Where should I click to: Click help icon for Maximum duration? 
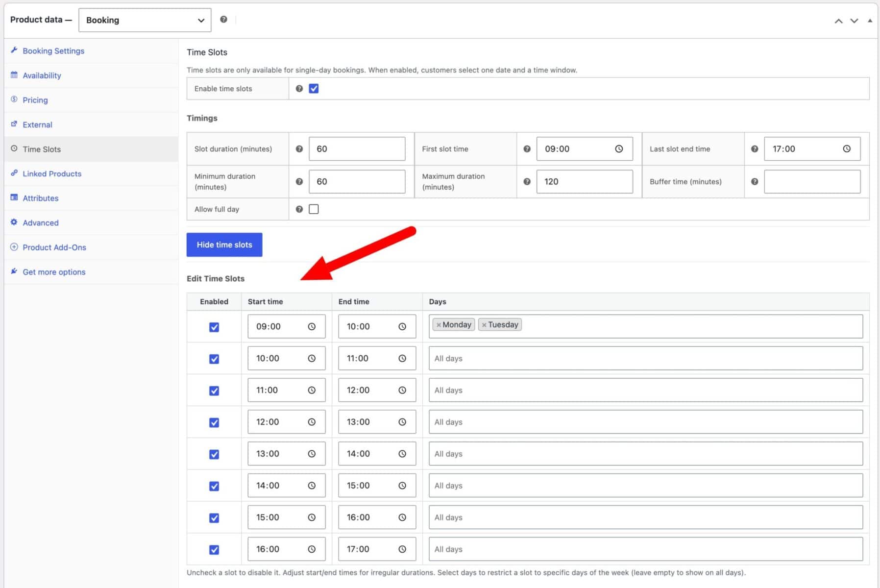tap(527, 182)
